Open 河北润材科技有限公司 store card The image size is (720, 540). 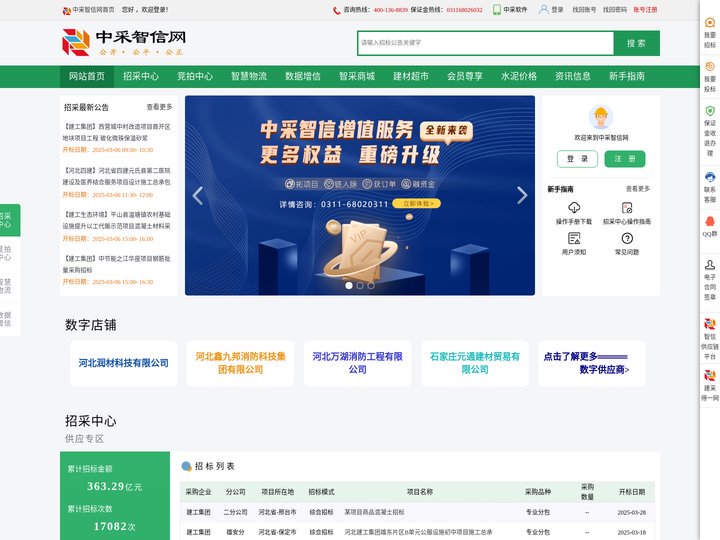click(x=124, y=363)
